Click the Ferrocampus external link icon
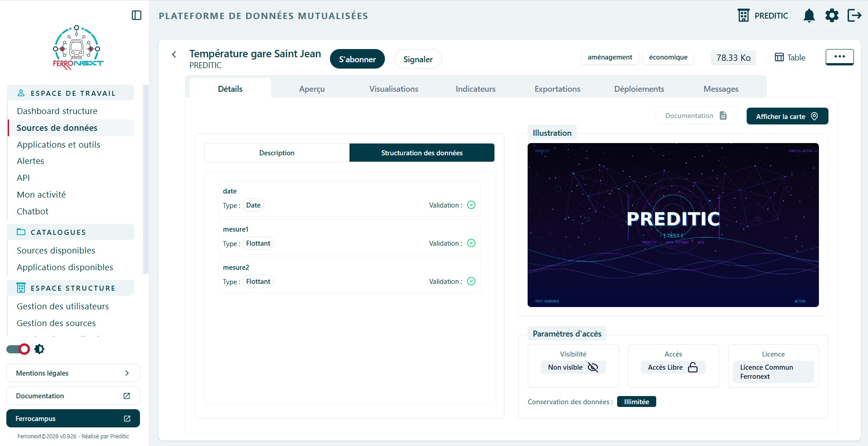 tap(127, 418)
